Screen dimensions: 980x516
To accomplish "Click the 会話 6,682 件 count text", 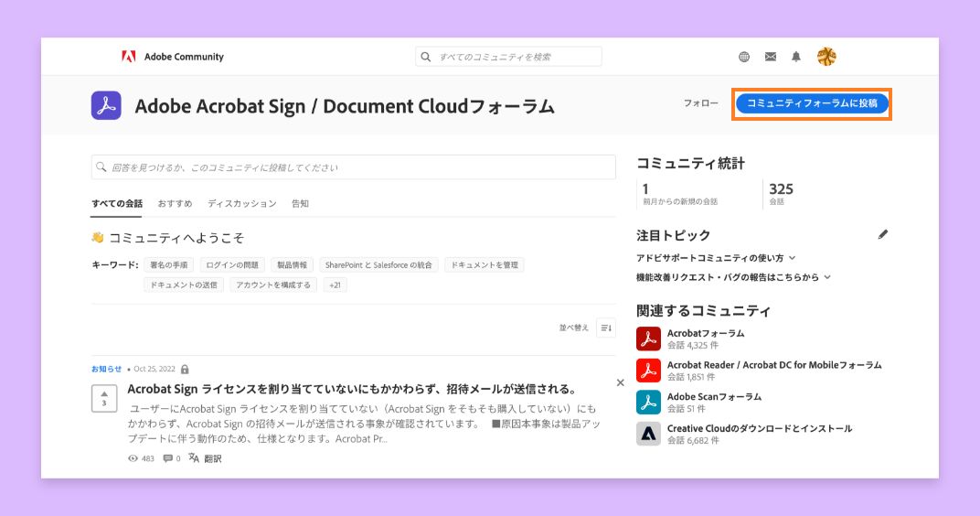I will 693,440.
